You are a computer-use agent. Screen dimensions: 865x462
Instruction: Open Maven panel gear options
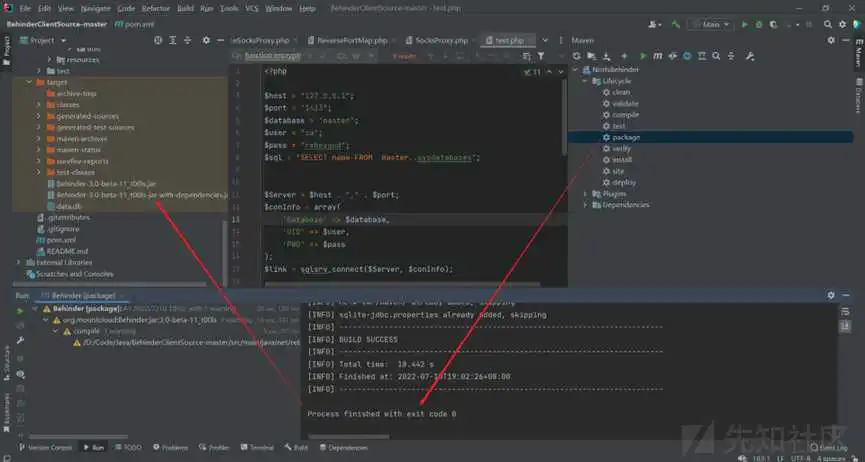(x=829, y=41)
